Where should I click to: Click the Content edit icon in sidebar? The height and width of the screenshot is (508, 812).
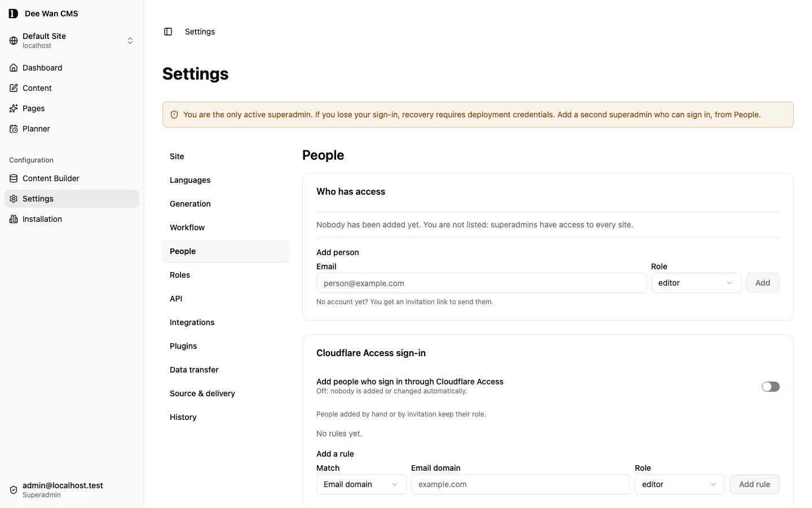click(14, 88)
